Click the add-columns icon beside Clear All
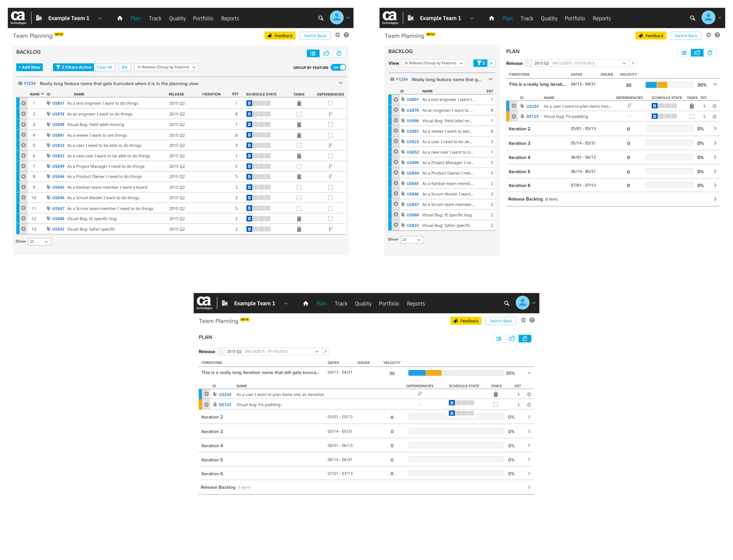 pyautogui.click(x=125, y=67)
